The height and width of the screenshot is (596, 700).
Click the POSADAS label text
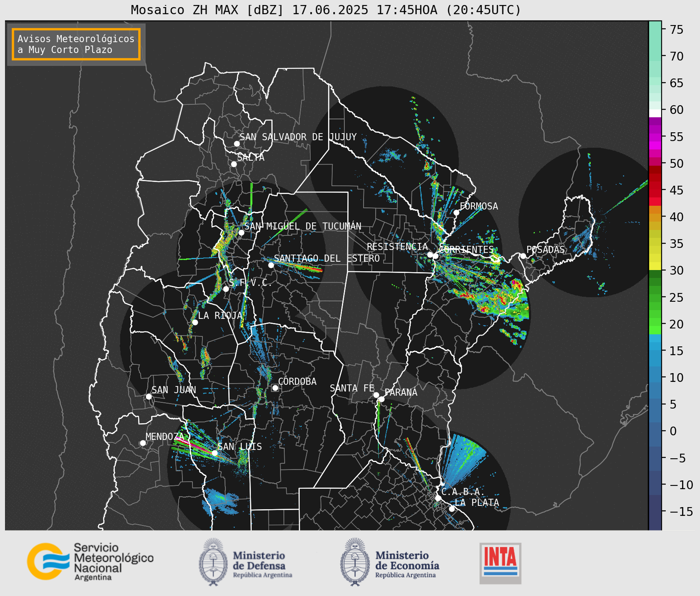[546, 250]
